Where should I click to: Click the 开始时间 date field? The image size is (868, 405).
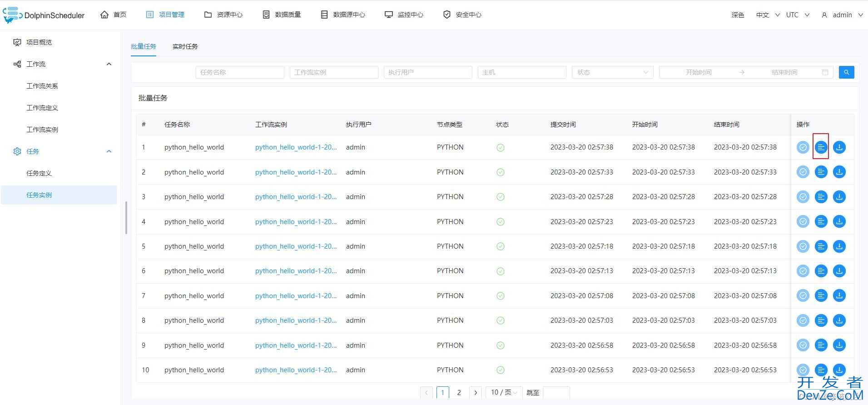tap(699, 72)
